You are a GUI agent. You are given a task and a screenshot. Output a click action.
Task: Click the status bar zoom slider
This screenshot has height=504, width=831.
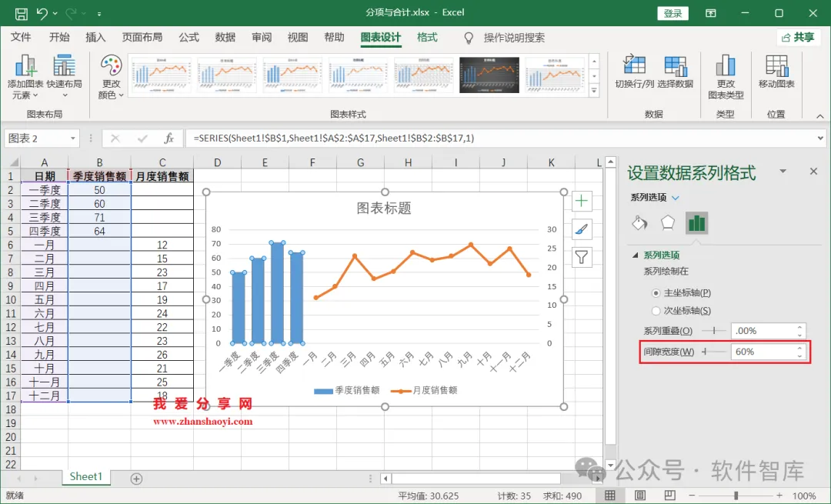[x=736, y=496]
